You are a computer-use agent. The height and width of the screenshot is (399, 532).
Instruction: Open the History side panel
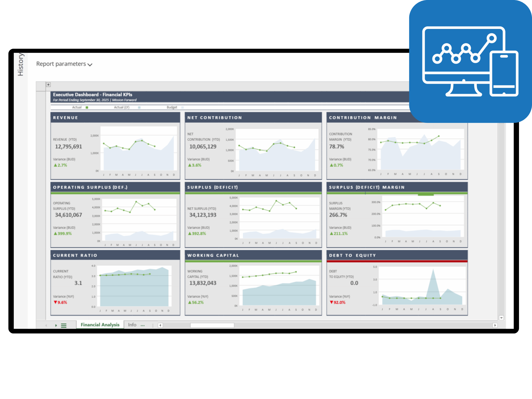point(21,64)
